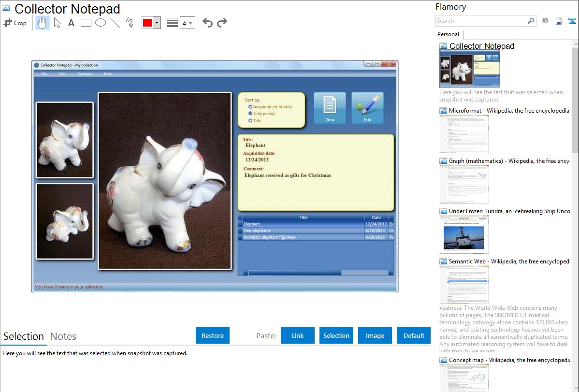Click the Restore button
This screenshot has width=579, height=392.
click(213, 335)
